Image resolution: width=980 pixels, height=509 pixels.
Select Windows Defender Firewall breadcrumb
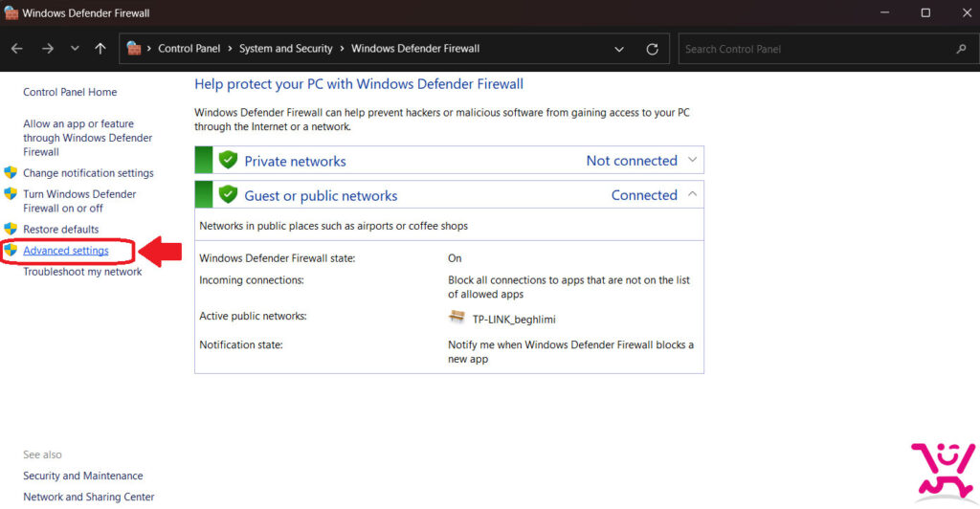coord(415,49)
